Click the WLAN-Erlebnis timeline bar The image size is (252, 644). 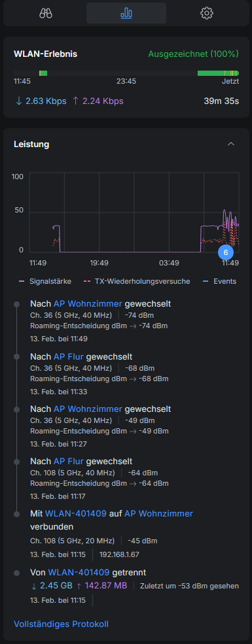click(126, 73)
